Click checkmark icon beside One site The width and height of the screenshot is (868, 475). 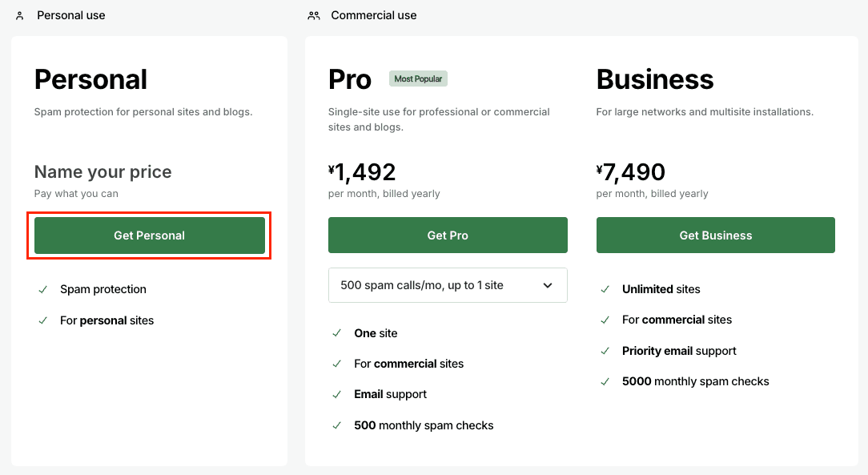337,333
